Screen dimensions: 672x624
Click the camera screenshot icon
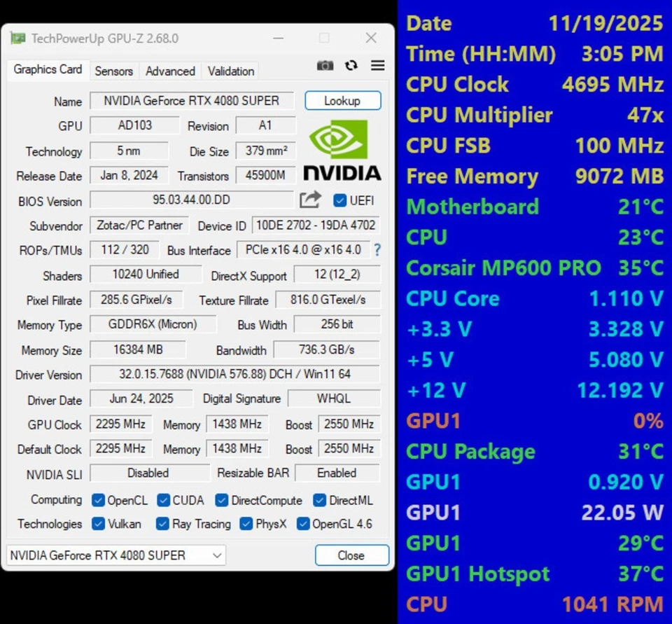(x=325, y=65)
